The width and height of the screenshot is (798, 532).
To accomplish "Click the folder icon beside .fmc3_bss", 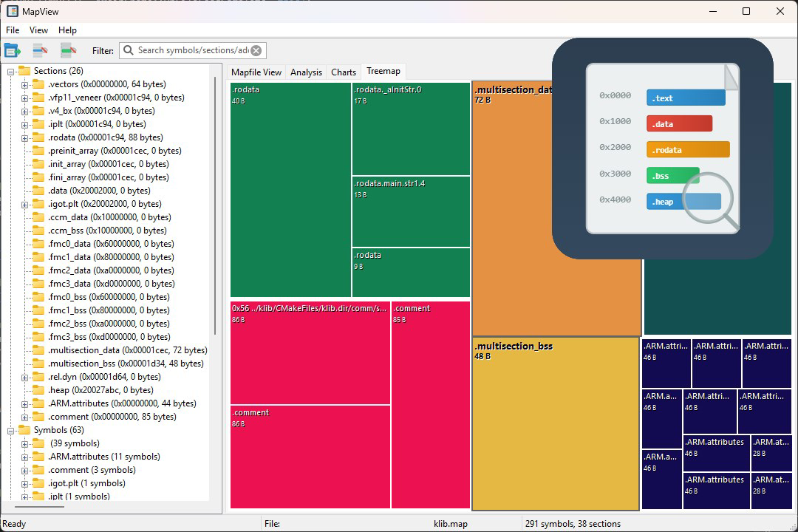I will tap(38, 336).
